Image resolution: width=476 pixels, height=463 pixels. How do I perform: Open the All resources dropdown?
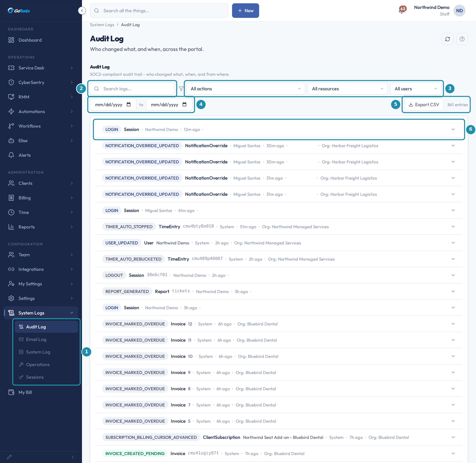[347, 89]
